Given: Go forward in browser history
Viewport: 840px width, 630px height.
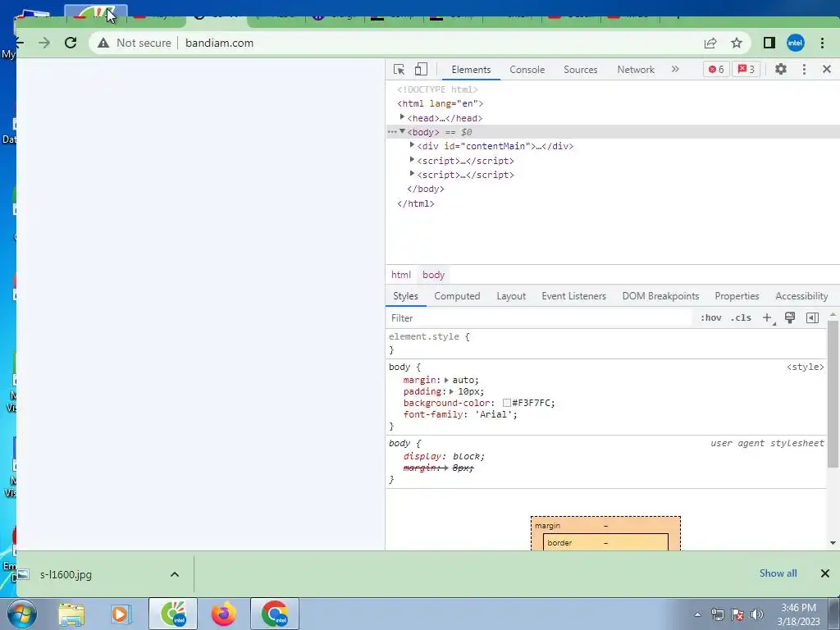Looking at the screenshot, I should [44, 43].
